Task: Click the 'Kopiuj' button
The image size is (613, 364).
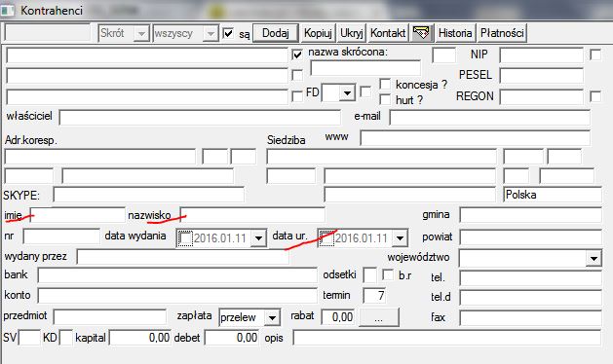Action: [318, 33]
